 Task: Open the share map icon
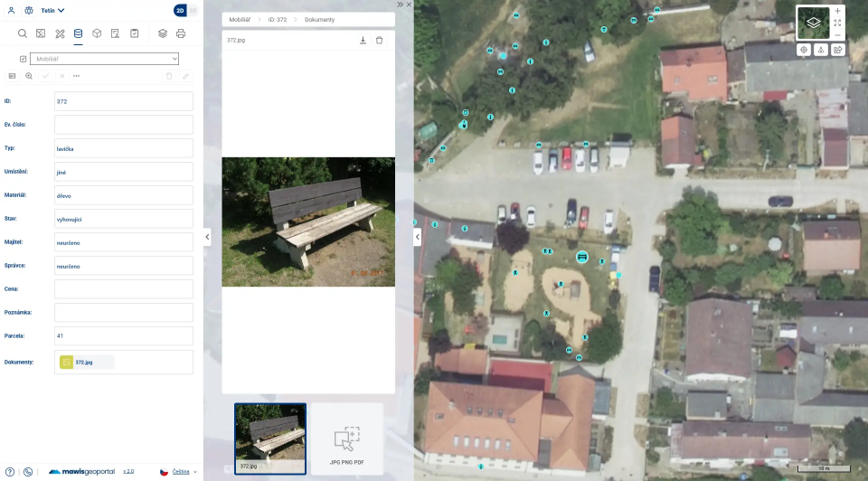point(837,50)
